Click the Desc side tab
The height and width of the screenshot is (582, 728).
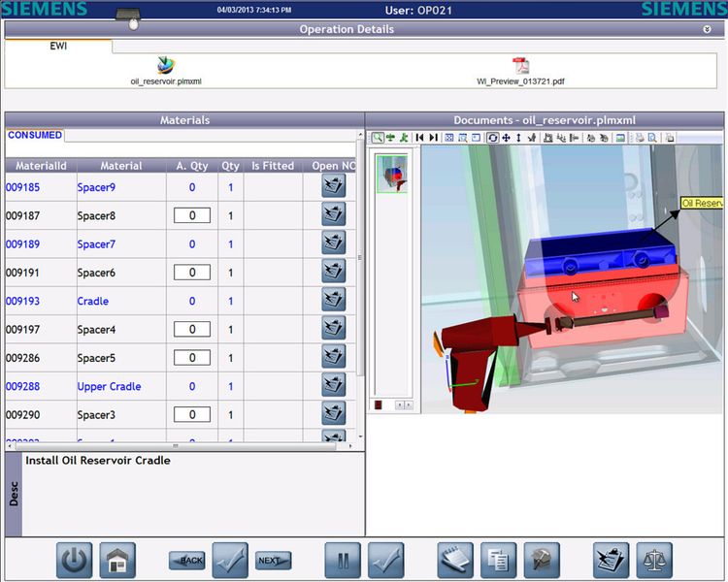14,494
